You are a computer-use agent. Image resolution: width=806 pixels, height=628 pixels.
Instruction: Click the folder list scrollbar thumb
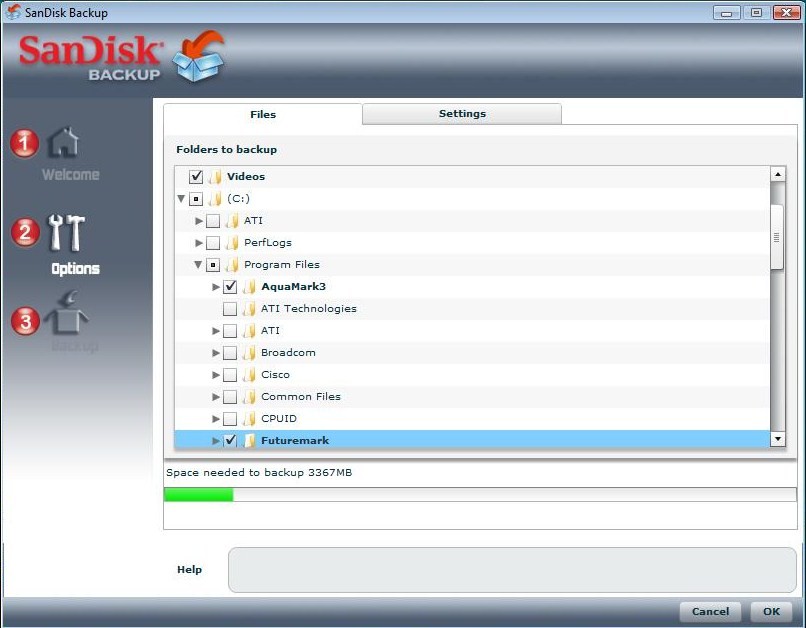pos(777,237)
